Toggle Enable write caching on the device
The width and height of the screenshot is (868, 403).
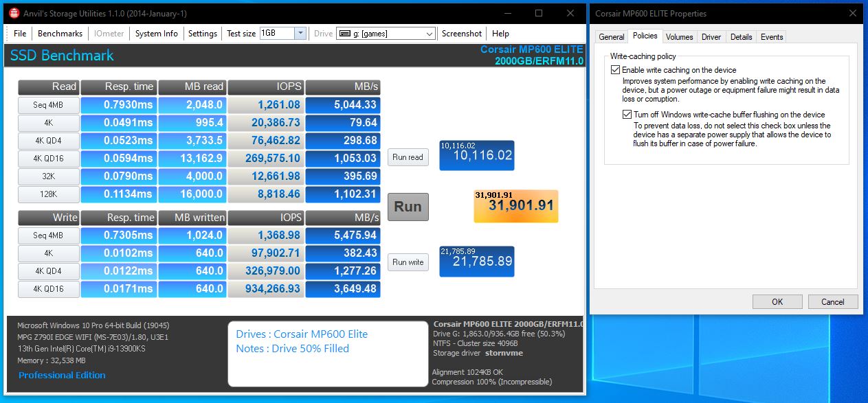pos(615,70)
